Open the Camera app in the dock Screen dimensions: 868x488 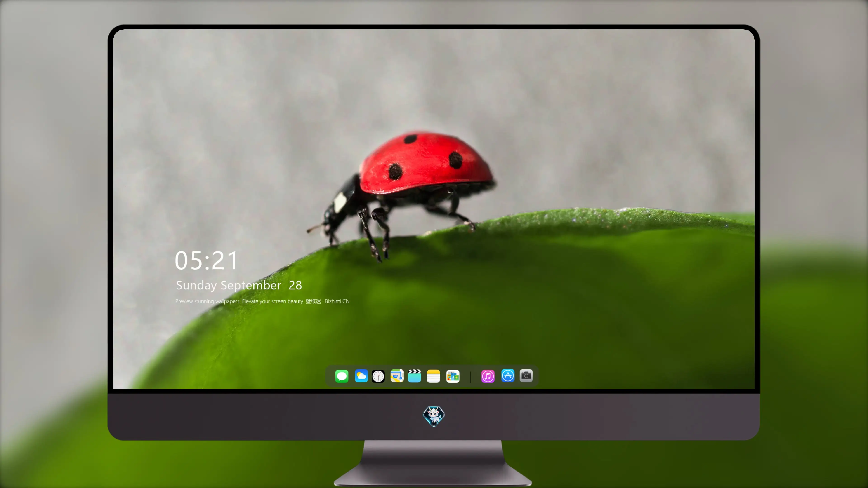[526, 375]
